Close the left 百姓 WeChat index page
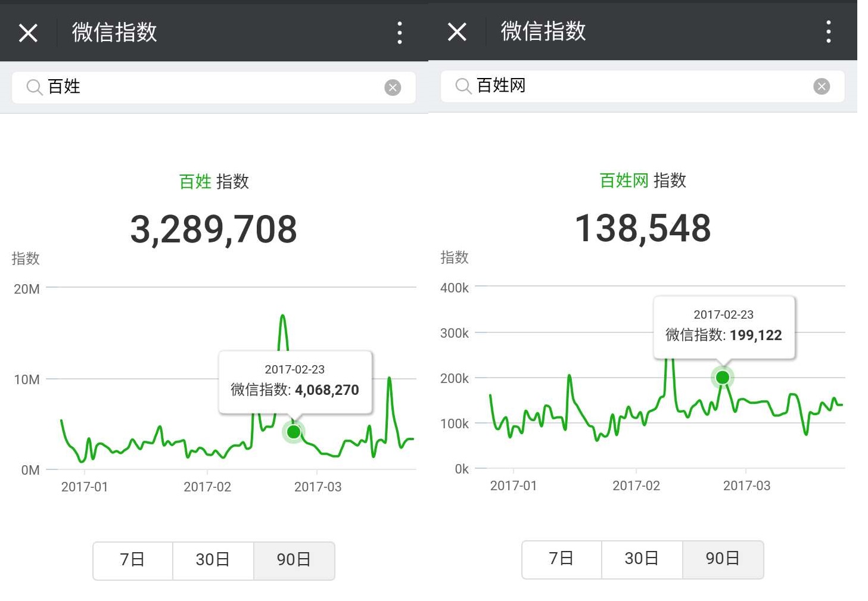 pos(28,33)
